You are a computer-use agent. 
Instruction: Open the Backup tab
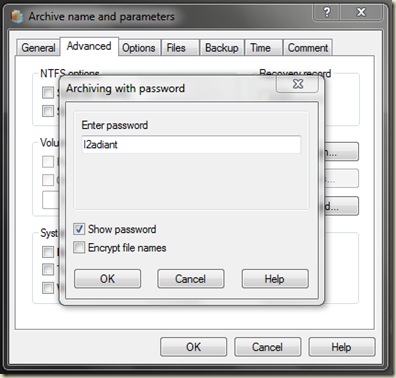(x=222, y=48)
